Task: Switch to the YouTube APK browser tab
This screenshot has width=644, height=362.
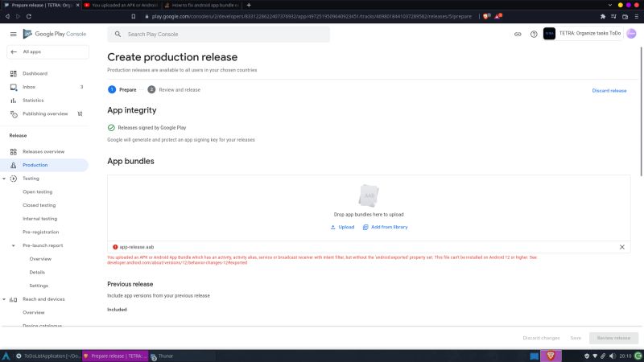Action: pyautogui.click(x=122, y=6)
